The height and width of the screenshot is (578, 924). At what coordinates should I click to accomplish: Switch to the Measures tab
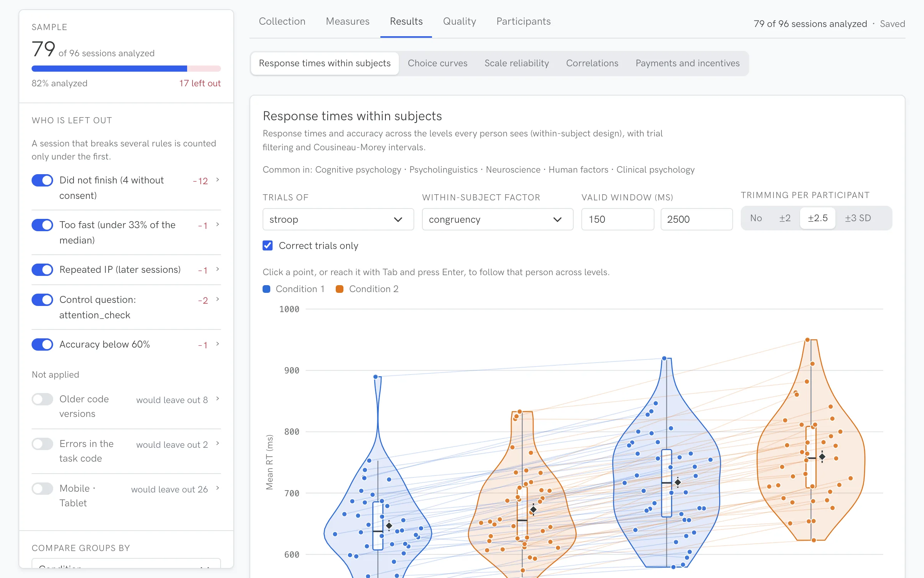pyautogui.click(x=348, y=21)
